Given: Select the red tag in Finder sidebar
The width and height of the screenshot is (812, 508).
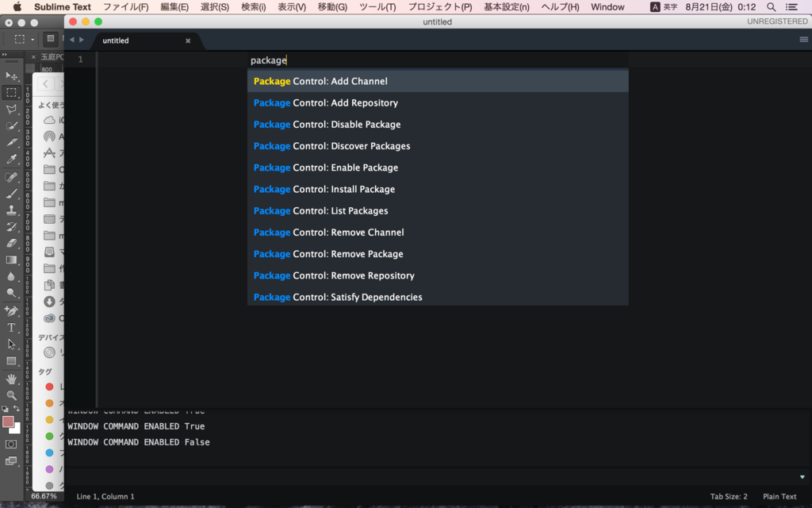Looking at the screenshot, I should [x=50, y=387].
